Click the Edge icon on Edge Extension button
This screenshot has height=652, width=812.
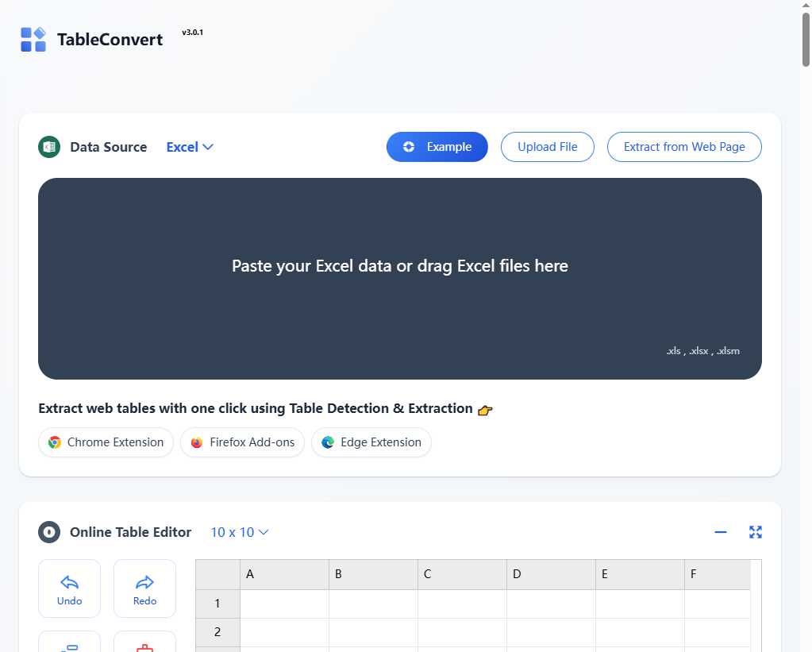tap(328, 442)
